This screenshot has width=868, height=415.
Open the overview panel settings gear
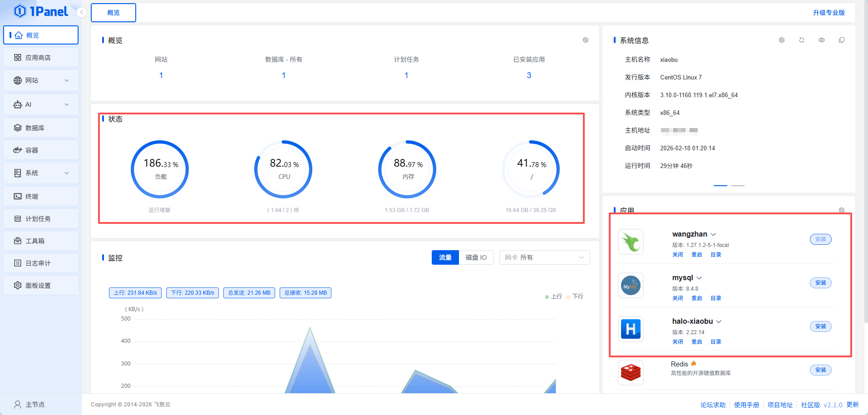pyautogui.click(x=586, y=40)
